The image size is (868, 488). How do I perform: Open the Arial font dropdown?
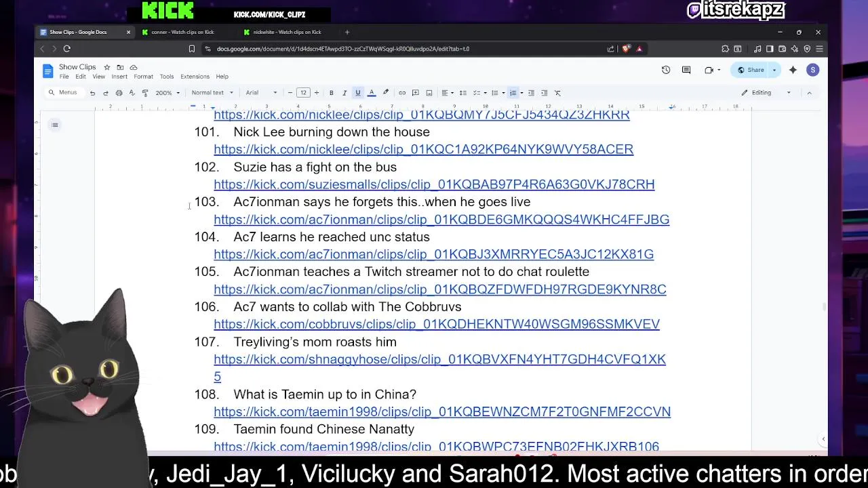261,93
